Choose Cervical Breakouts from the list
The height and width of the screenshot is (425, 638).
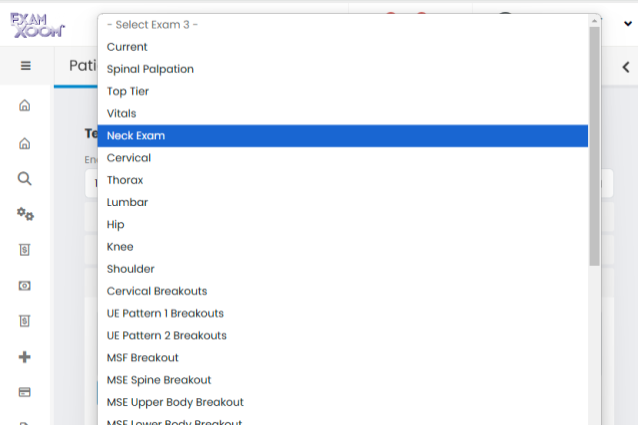click(x=157, y=291)
